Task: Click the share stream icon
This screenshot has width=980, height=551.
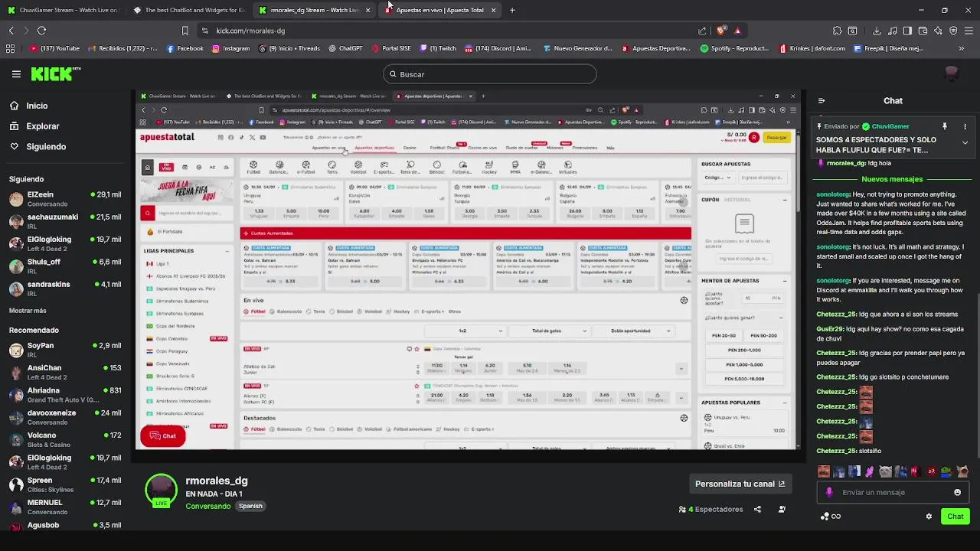Action: pos(757,509)
